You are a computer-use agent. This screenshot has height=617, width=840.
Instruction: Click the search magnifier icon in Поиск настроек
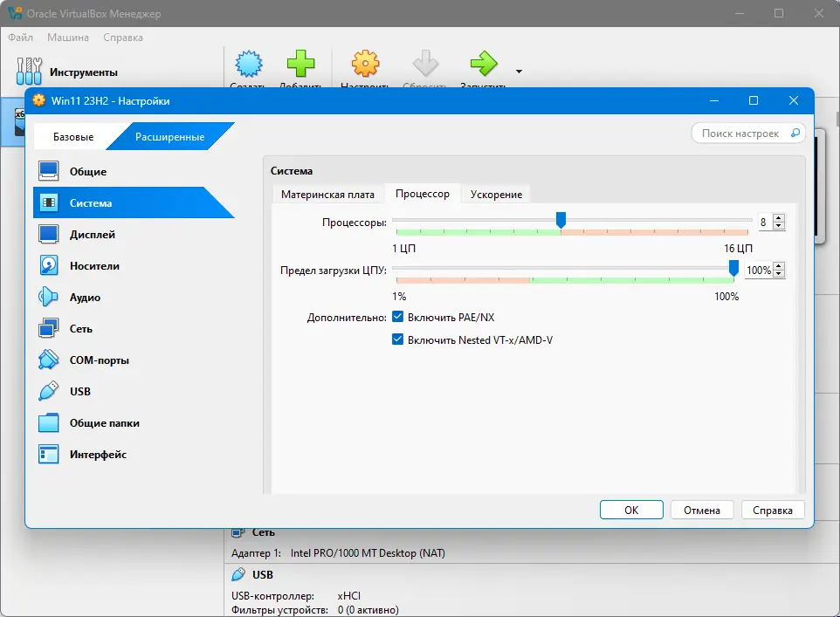click(x=795, y=133)
